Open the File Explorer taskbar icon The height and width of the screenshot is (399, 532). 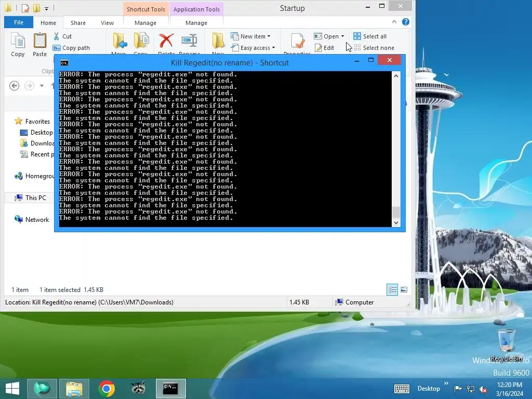tap(74, 389)
